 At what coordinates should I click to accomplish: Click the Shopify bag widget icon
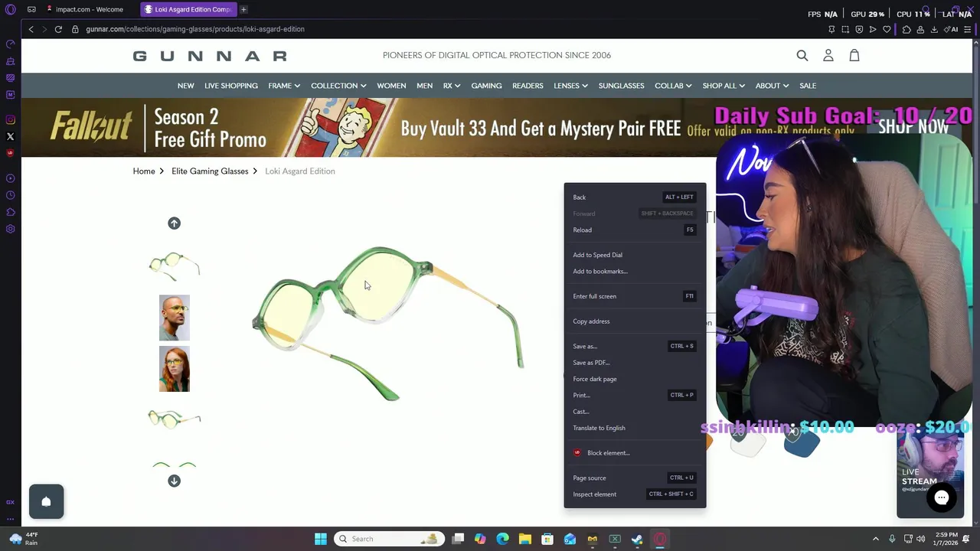(x=46, y=501)
